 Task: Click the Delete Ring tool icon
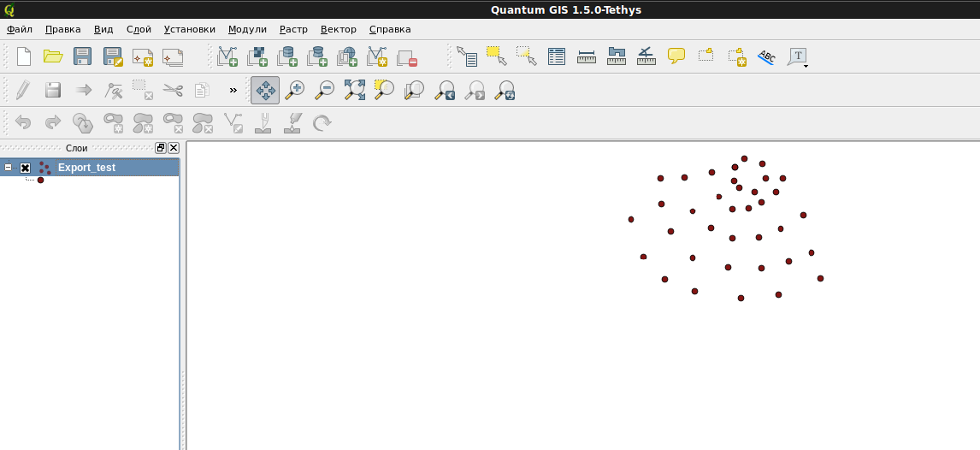point(173,122)
